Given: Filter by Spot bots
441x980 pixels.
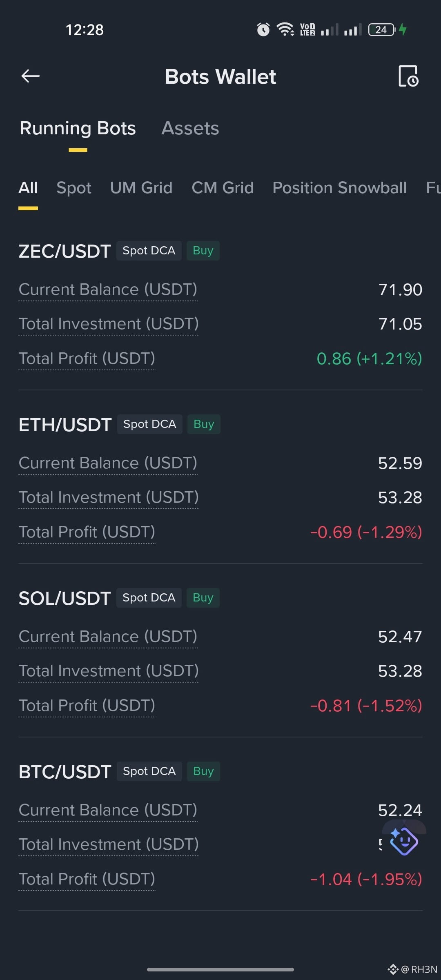Looking at the screenshot, I should click(x=74, y=188).
